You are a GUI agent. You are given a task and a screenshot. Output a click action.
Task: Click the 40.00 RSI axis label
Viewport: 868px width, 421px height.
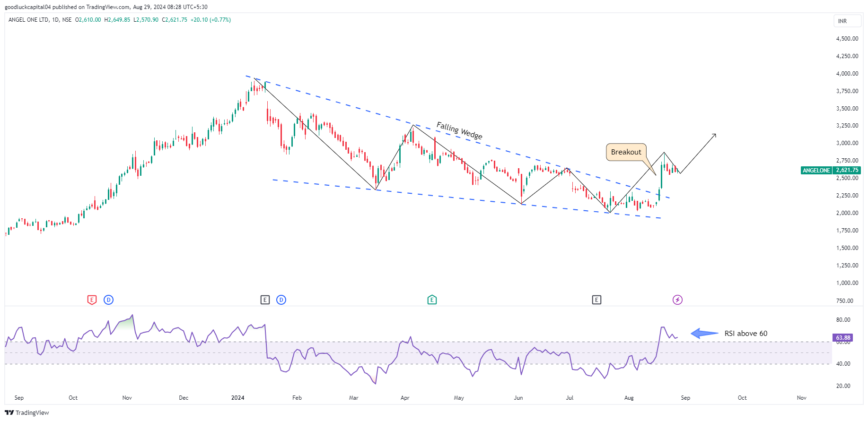(x=843, y=364)
